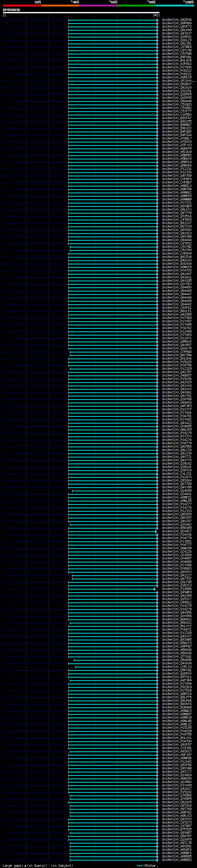Click the white query sequence bar
Screen dimensions: 197x868
(x=81, y=12)
